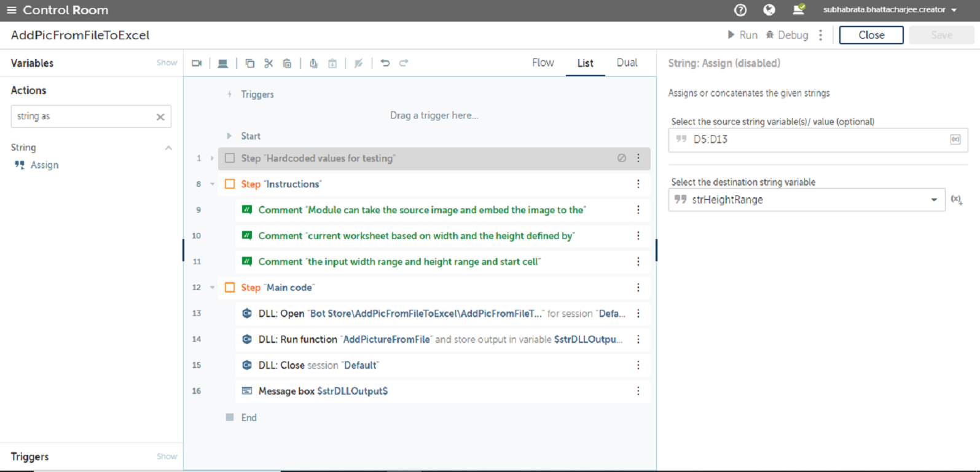980x472 pixels.
Task: Click the globe language icon
Action: tap(769, 10)
